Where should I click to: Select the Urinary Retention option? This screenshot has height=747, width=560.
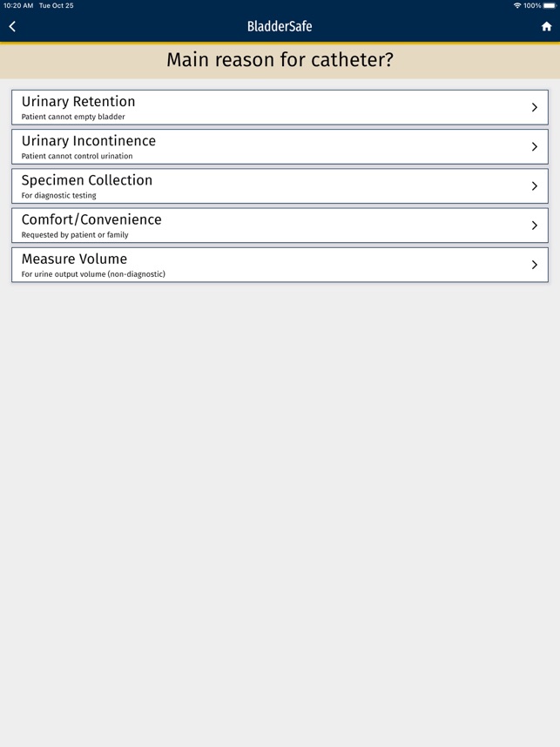[x=280, y=106]
